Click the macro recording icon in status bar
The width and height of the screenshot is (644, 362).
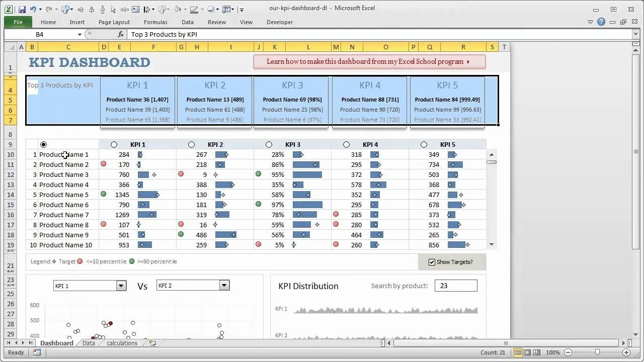click(x=37, y=352)
